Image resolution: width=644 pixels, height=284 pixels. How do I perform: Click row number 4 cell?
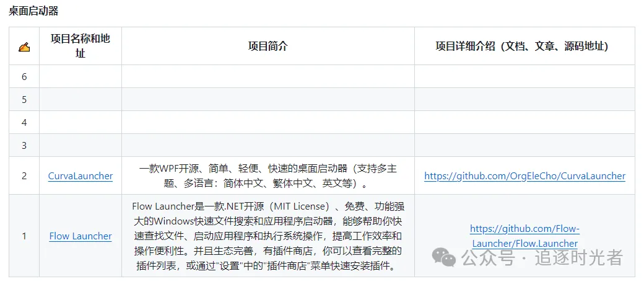click(24, 123)
